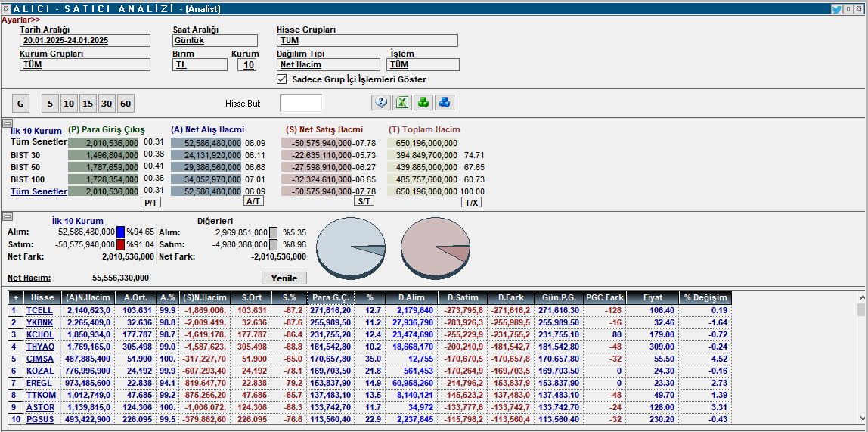
Task: Open the Dağılım Tipi Net Hacim field
Action: tap(328, 65)
